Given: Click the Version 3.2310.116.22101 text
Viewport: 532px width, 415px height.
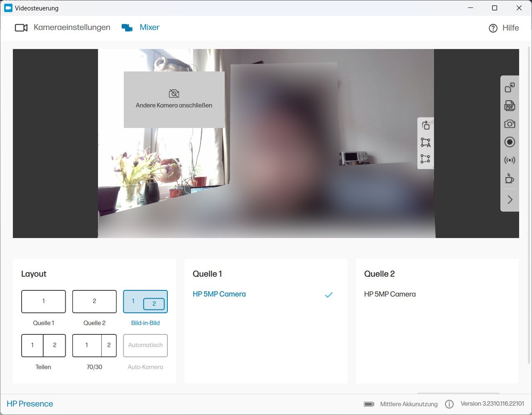Looking at the screenshot, I should click(492, 404).
